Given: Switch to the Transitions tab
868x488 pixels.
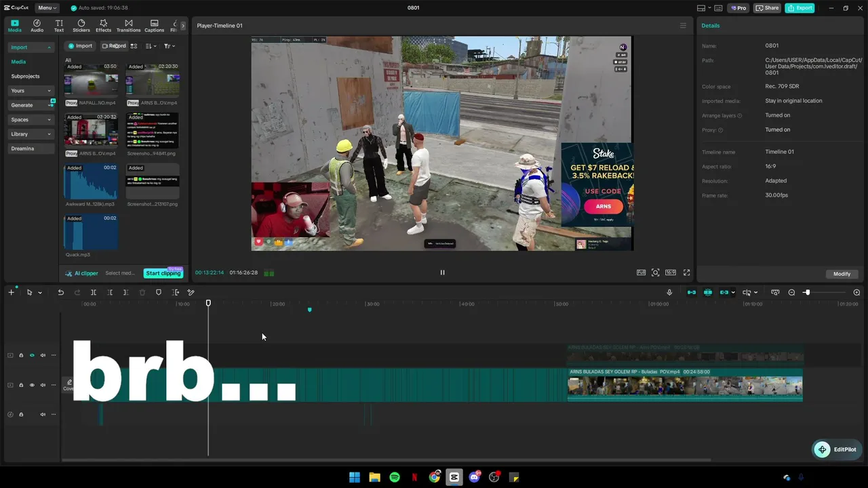Looking at the screenshot, I should click(x=128, y=26).
